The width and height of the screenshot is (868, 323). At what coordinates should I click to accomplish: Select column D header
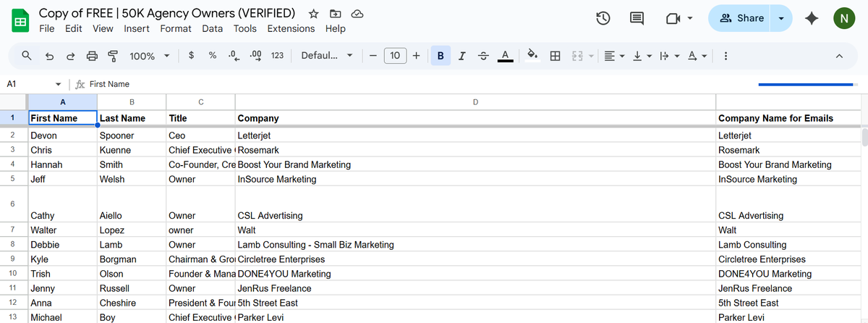475,102
